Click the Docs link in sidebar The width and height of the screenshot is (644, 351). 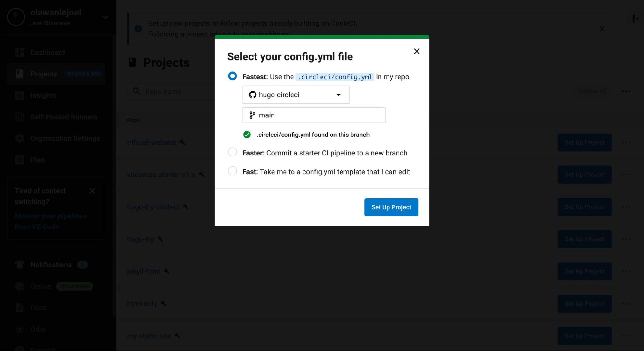[38, 308]
